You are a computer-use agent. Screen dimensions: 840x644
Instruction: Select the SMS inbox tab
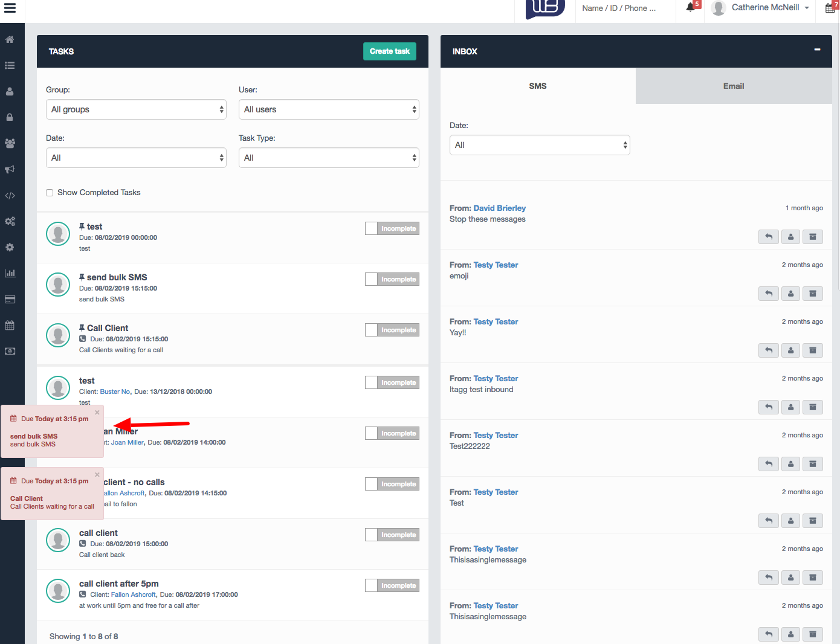pos(537,86)
